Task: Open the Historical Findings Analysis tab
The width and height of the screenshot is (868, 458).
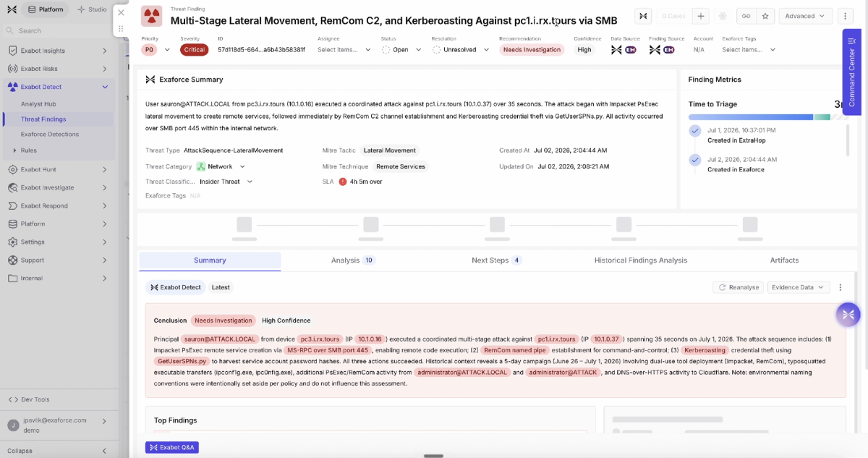Action: (640, 260)
